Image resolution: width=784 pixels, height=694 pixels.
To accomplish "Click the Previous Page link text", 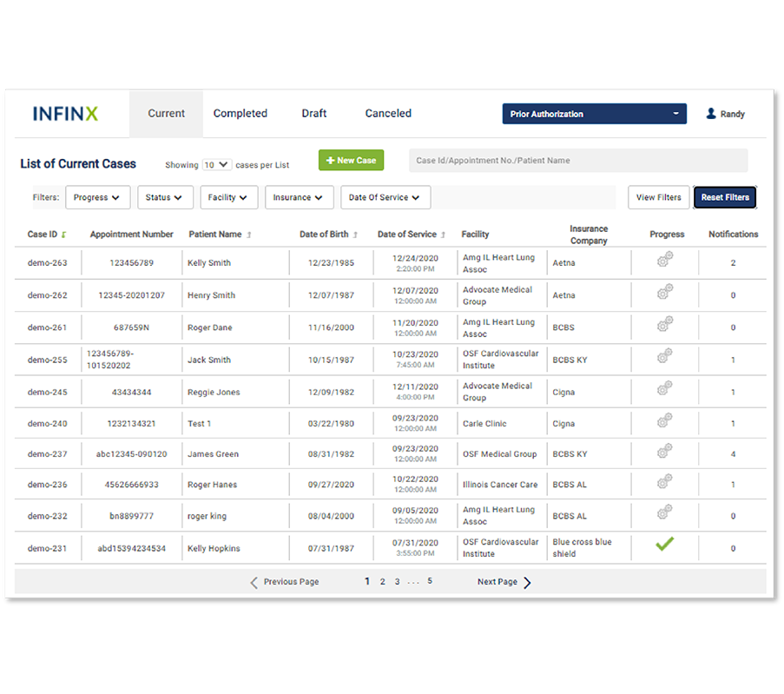I will [291, 582].
